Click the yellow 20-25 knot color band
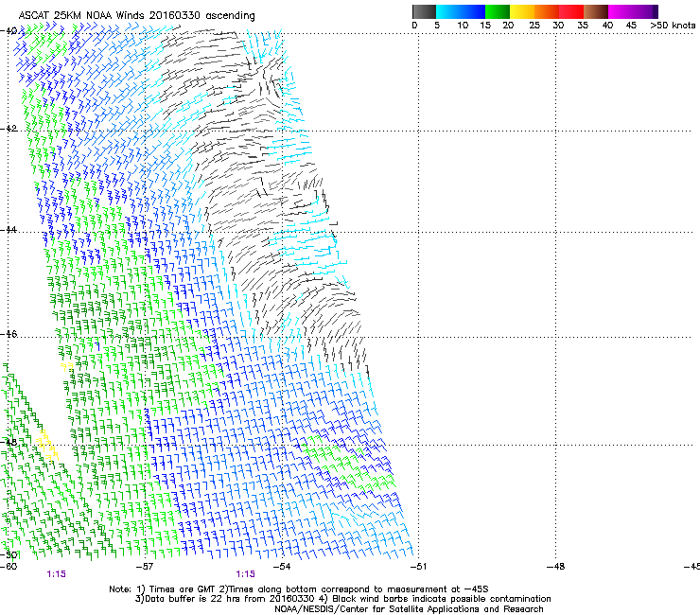 tap(522, 11)
